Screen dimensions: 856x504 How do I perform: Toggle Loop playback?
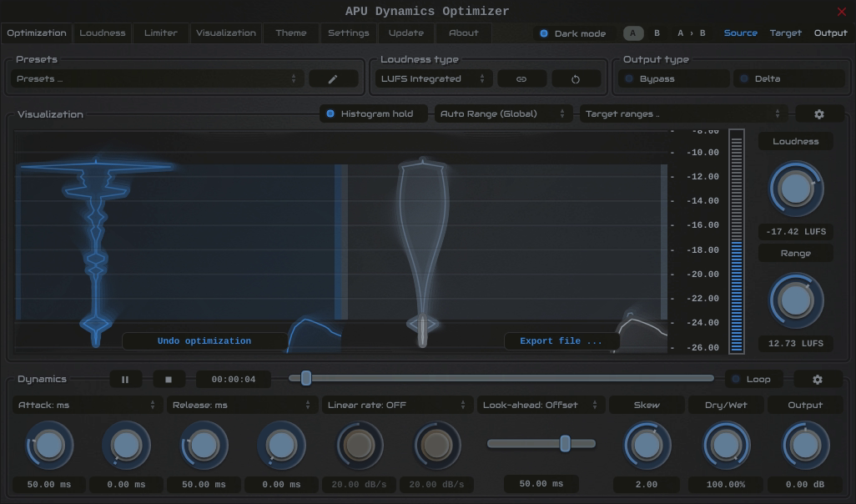pos(753,380)
